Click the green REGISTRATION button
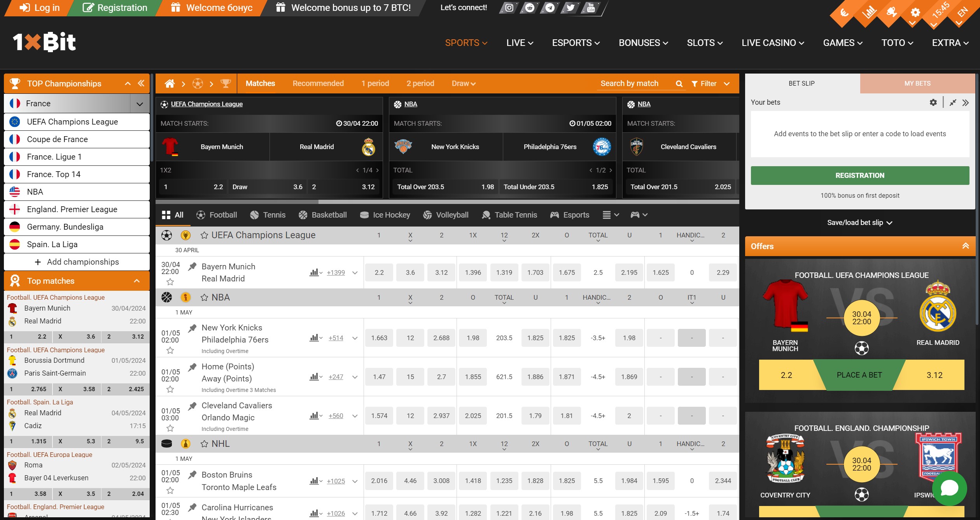Image resolution: width=980 pixels, height=520 pixels. click(860, 176)
